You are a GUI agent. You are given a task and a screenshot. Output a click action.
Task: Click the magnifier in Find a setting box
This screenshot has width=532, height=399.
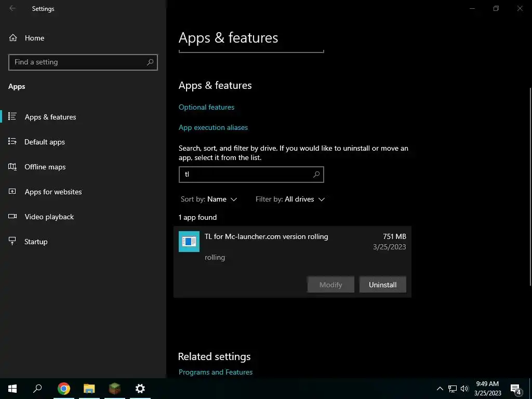(x=150, y=62)
